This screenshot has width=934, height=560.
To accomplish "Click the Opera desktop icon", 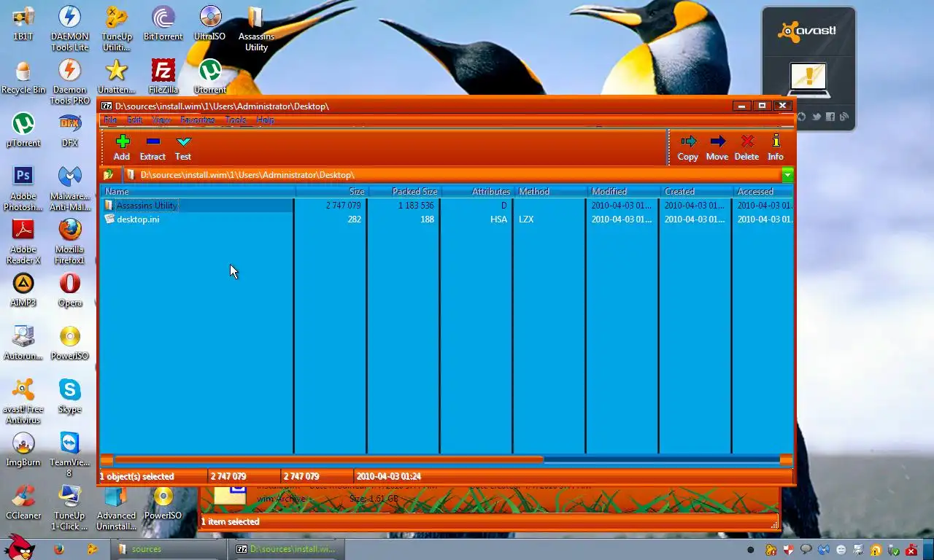I will point(70,290).
